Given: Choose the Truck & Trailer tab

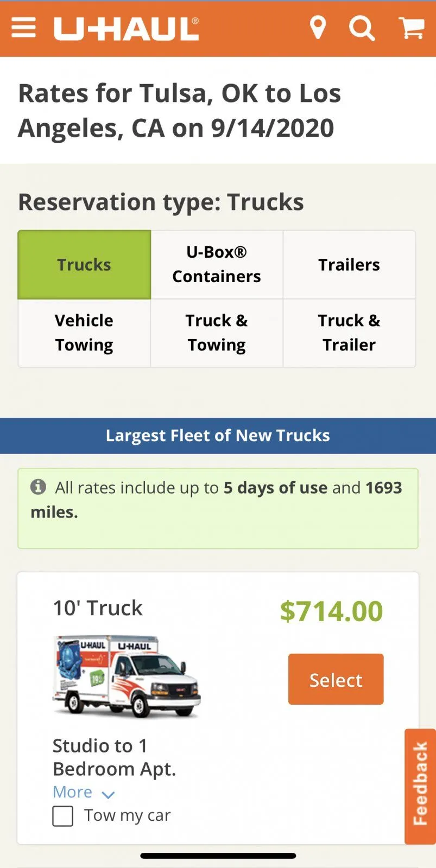Looking at the screenshot, I should tap(349, 333).
